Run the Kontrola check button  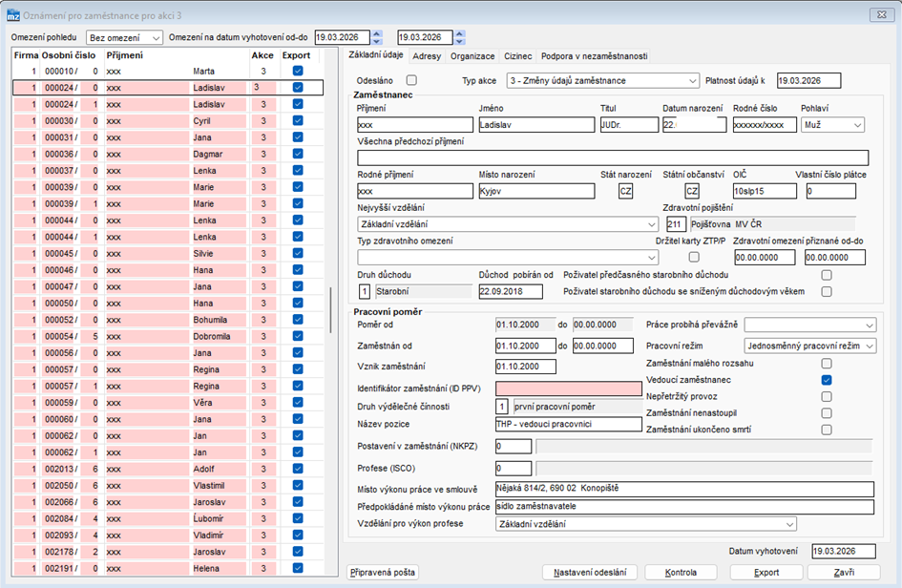[x=682, y=573]
